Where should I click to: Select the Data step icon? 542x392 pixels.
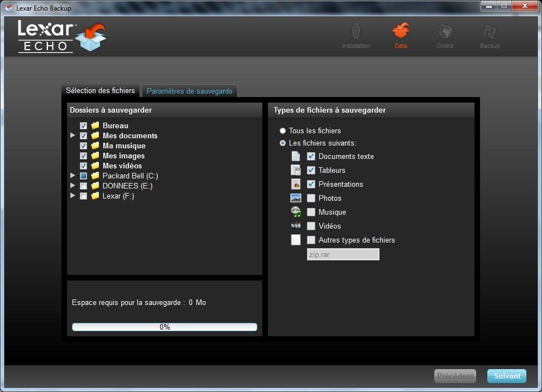click(400, 31)
